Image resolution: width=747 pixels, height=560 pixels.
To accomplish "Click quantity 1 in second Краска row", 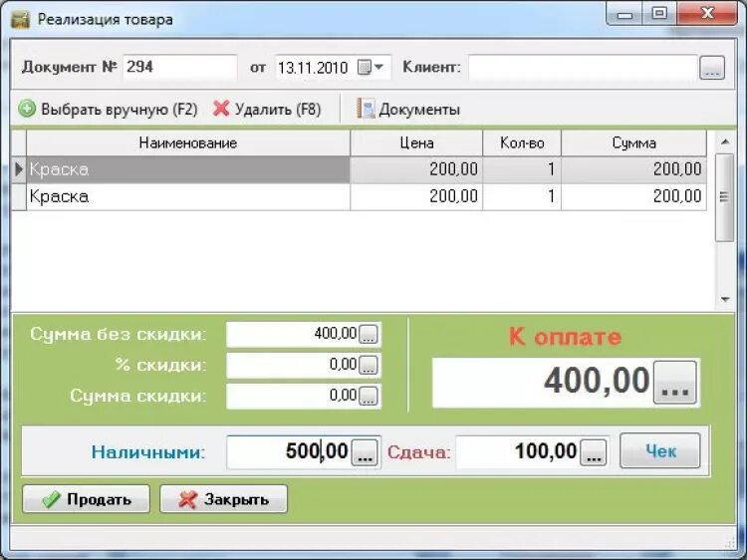I will 522,197.
